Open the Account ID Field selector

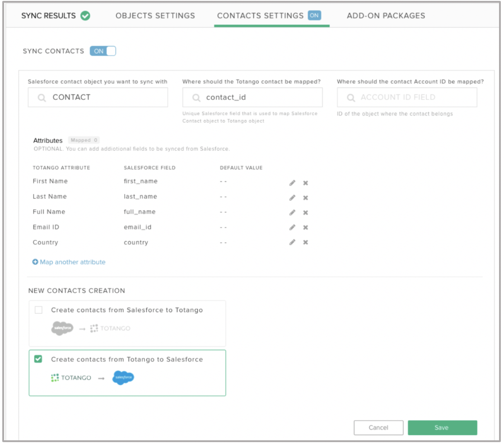(407, 97)
